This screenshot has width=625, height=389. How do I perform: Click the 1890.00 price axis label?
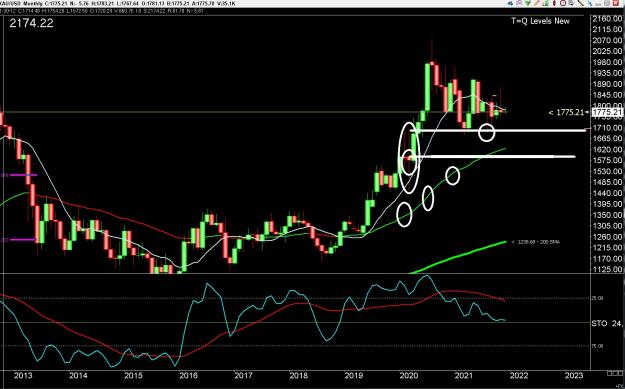pos(608,84)
